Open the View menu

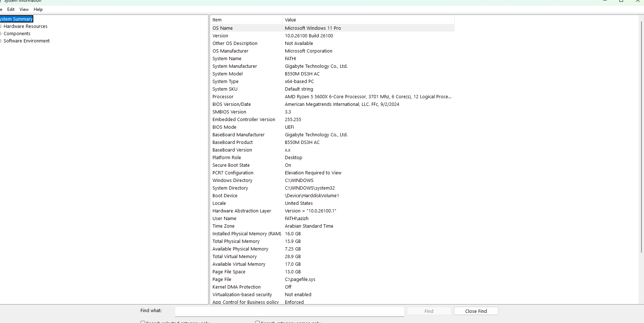click(x=24, y=9)
